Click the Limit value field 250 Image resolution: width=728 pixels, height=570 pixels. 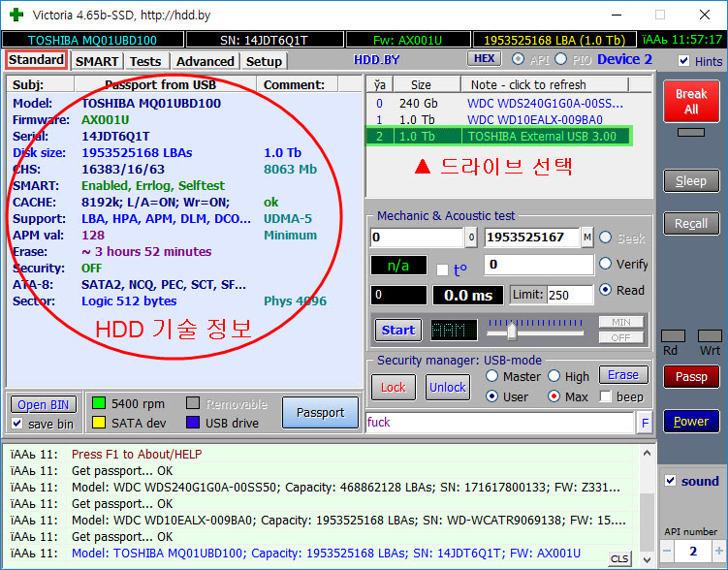click(x=570, y=296)
